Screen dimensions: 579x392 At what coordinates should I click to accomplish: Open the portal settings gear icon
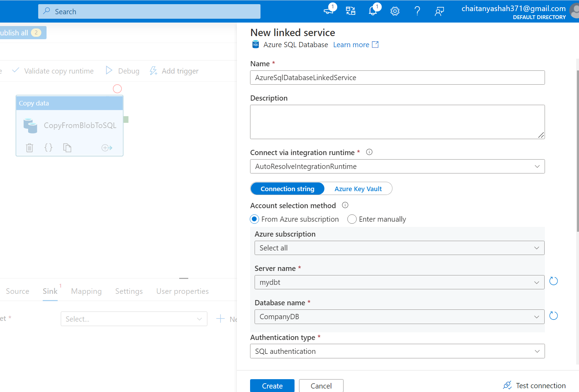[x=395, y=11]
